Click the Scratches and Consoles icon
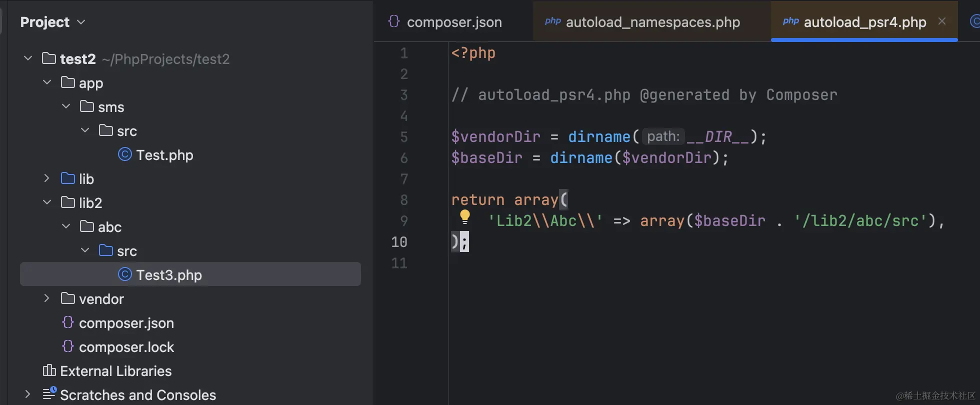The height and width of the screenshot is (405, 980). tap(49, 393)
